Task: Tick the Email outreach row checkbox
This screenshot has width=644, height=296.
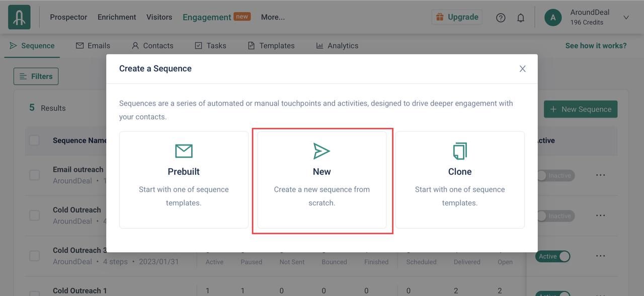Action: pyautogui.click(x=34, y=175)
